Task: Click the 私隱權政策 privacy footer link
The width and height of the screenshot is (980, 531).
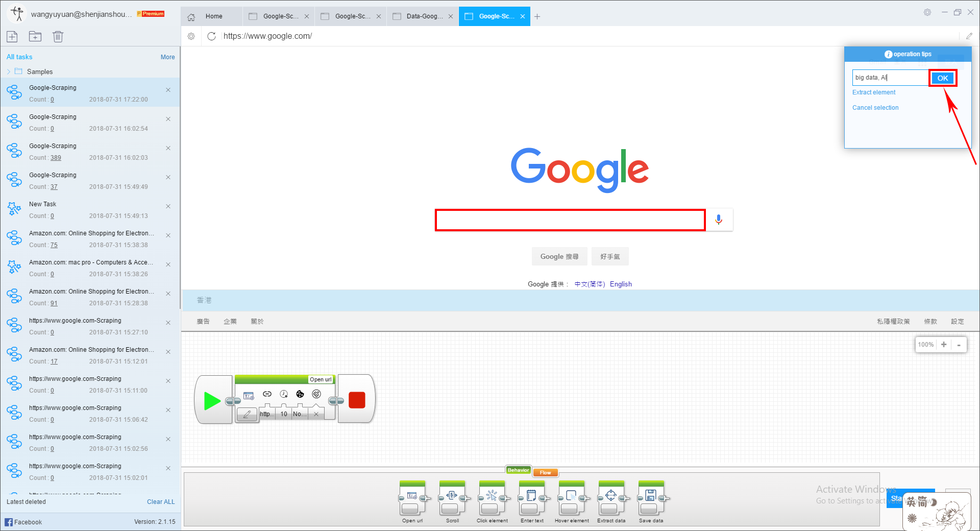Action: [x=893, y=321]
